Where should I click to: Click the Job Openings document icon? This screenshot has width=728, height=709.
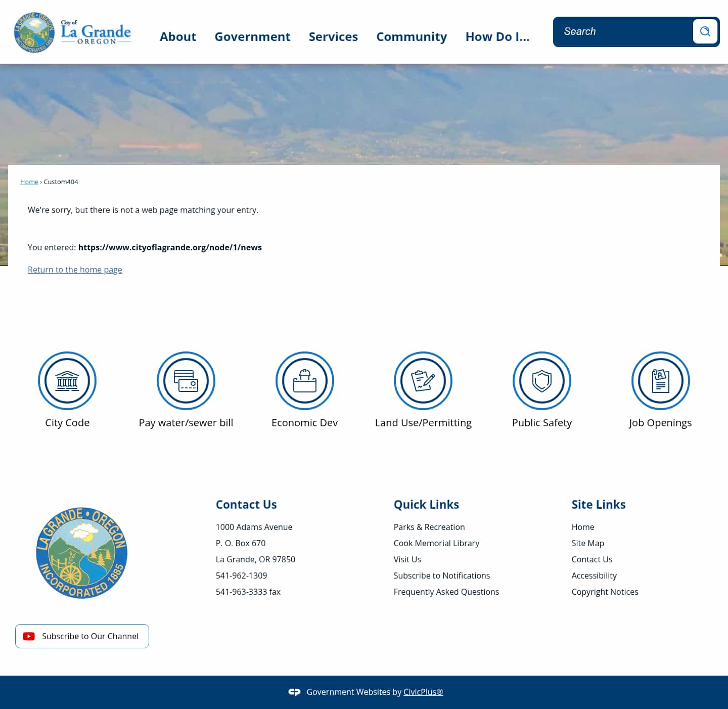click(x=660, y=381)
